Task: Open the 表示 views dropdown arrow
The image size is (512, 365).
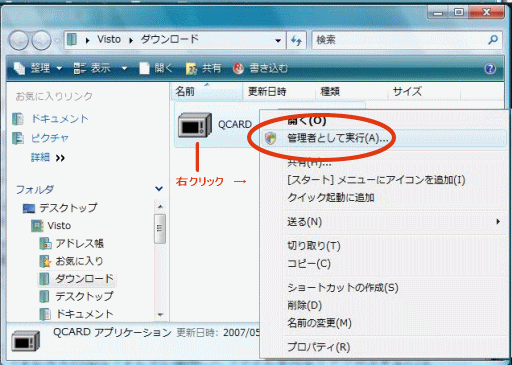Action: click(124, 69)
